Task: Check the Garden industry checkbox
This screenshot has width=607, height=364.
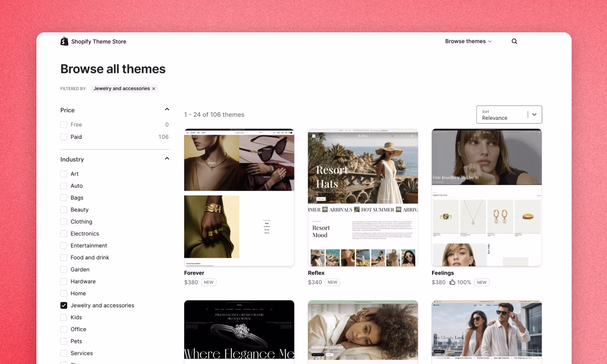Action: click(x=64, y=269)
